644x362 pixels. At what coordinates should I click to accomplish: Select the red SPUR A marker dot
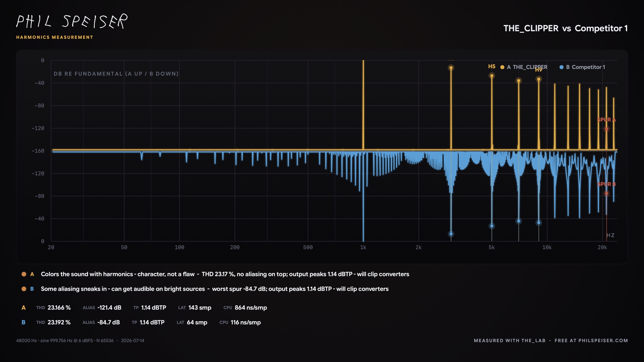click(x=606, y=129)
